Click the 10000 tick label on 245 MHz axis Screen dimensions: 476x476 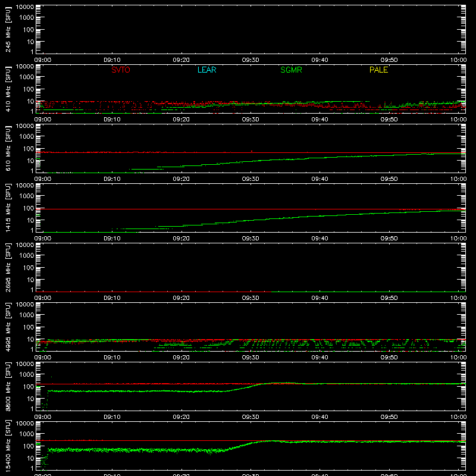point(25,7)
